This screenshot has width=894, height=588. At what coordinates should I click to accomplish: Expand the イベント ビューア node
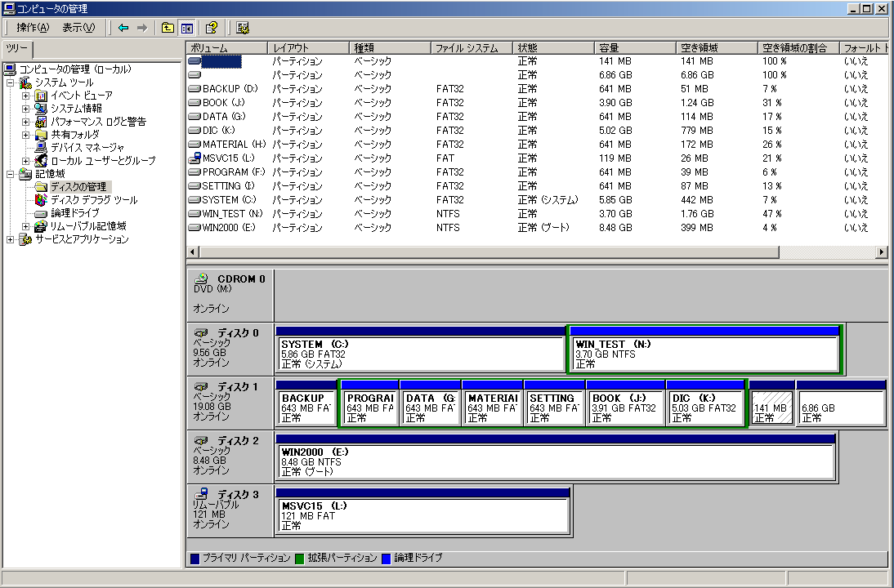click(x=26, y=96)
